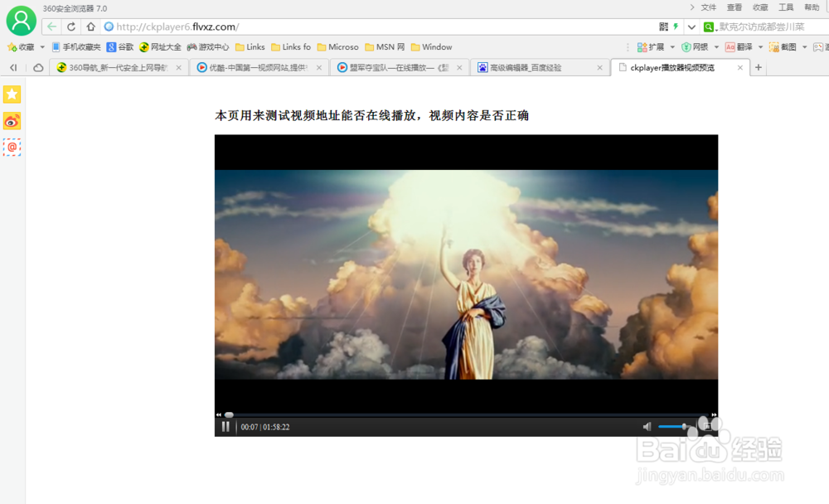Expand the 截图 dropdown arrow
Screen dimensions: 829x504
pyautogui.click(x=805, y=47)
